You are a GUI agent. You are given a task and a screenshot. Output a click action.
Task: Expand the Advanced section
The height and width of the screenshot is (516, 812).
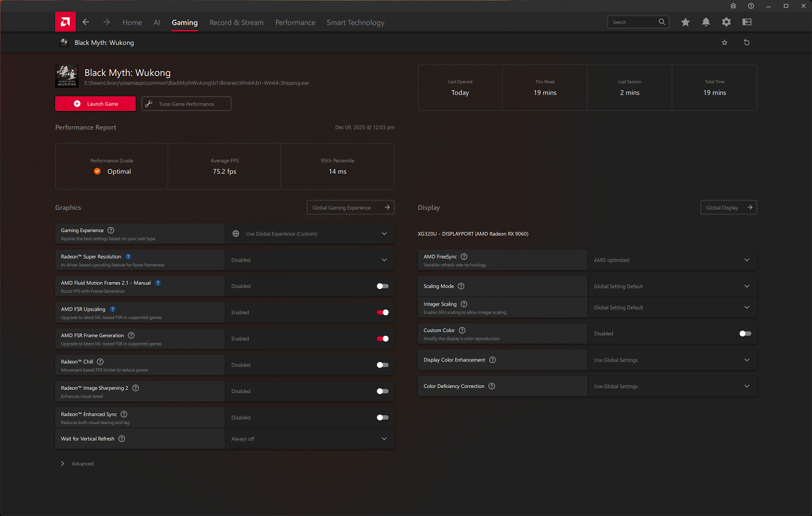77,463
